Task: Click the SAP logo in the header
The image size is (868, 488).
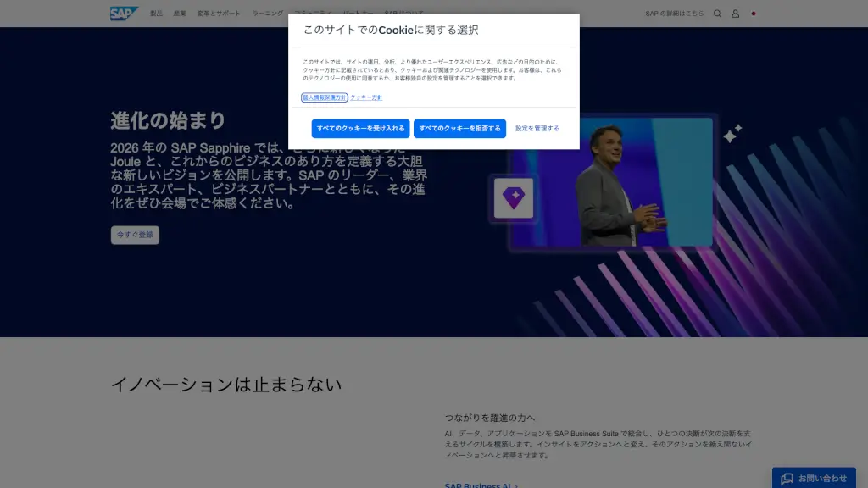Action: 124,14
